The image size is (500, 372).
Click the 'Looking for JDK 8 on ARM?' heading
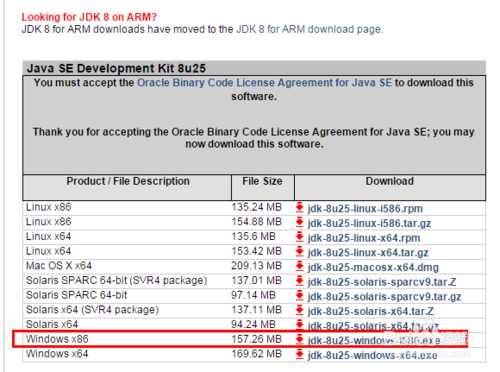point(89,17)
